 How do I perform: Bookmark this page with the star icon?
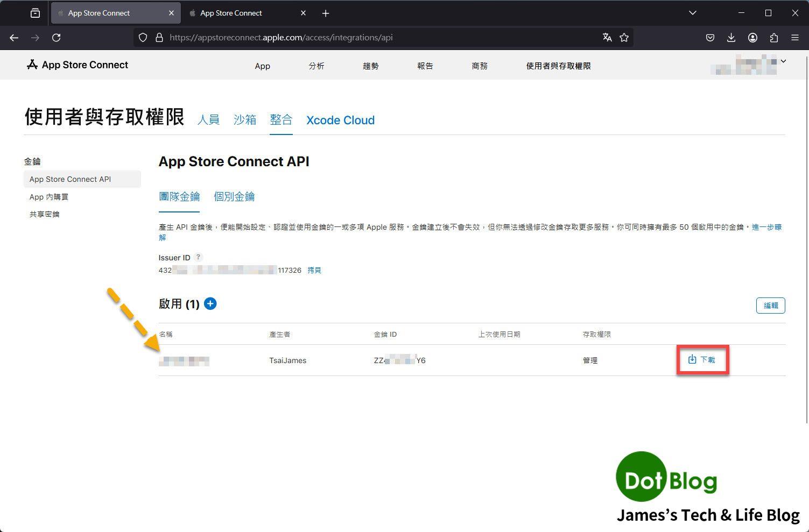624,37
